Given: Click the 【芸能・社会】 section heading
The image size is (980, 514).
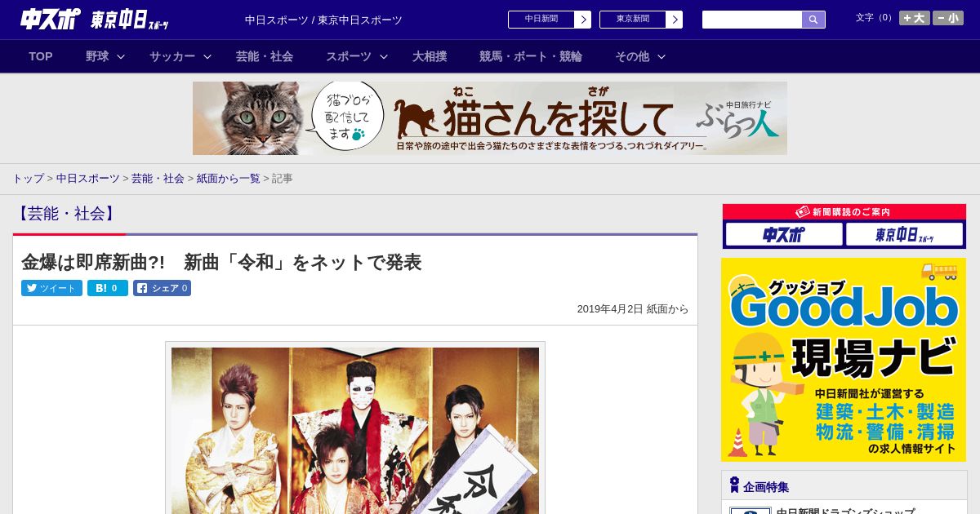Looking at the screenshot, I should click(66, 214).
